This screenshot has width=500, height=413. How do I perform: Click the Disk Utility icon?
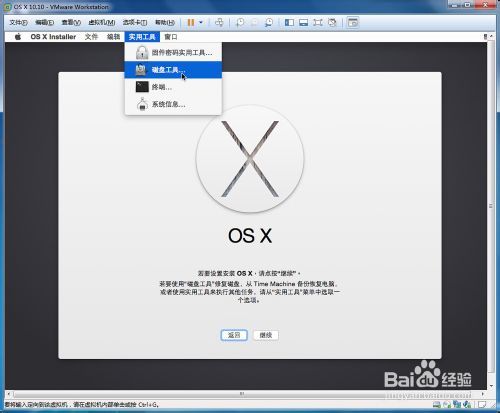coord(141,70)
